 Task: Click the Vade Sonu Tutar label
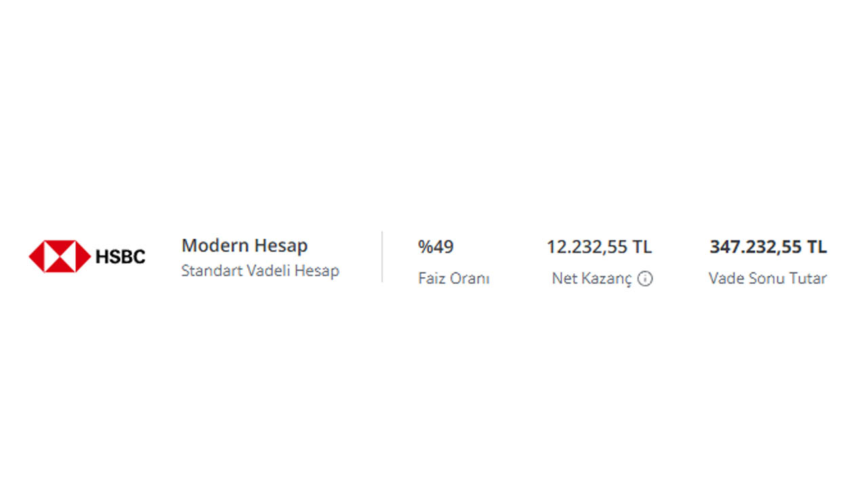(768, 279)
